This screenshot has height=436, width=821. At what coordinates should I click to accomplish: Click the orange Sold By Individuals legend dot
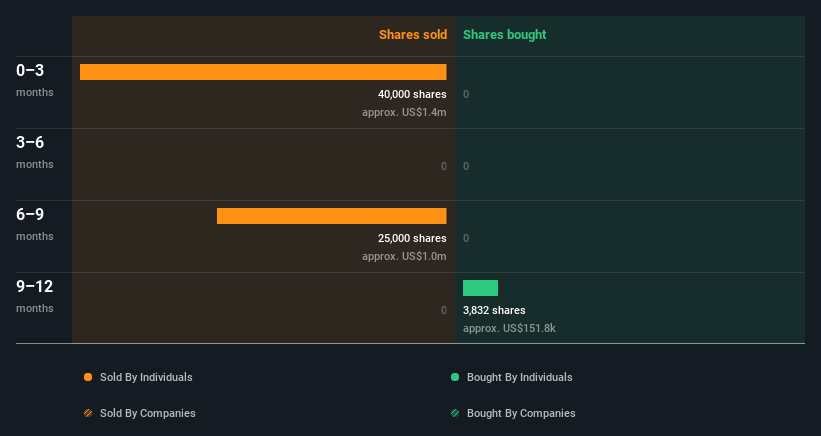pyautogui.click(x=88, y=377)
